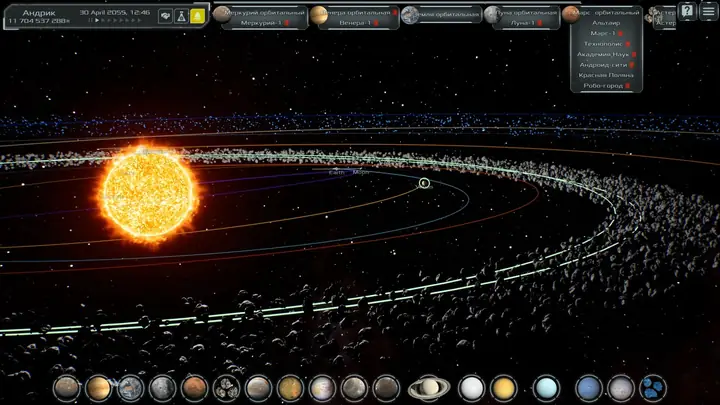
Task: Select the asteroid cluster icon in bottom bar
Action: (226, 388)
